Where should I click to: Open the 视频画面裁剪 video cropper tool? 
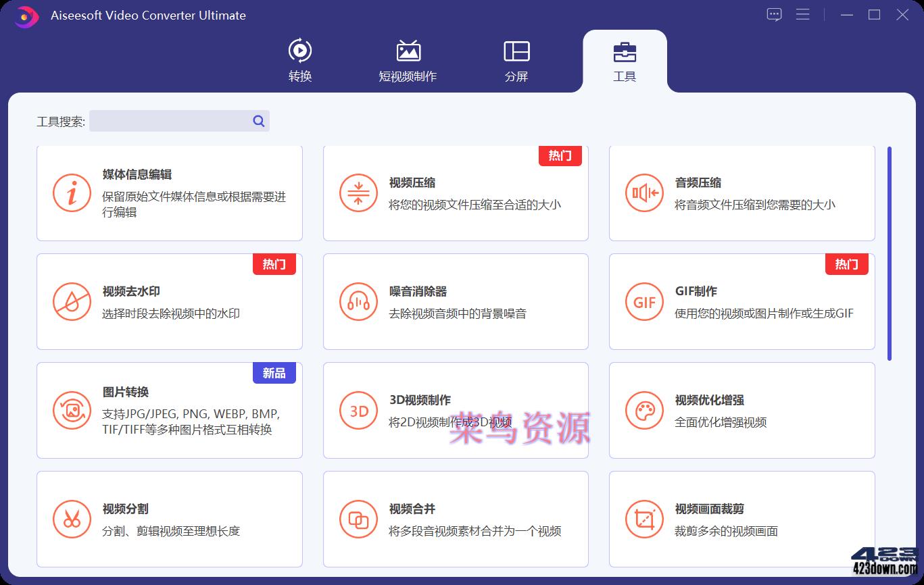click(x=741, y=519)
